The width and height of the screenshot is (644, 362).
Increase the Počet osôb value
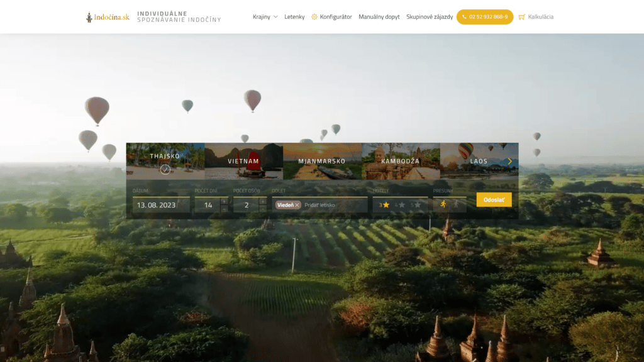coord(263,202)
